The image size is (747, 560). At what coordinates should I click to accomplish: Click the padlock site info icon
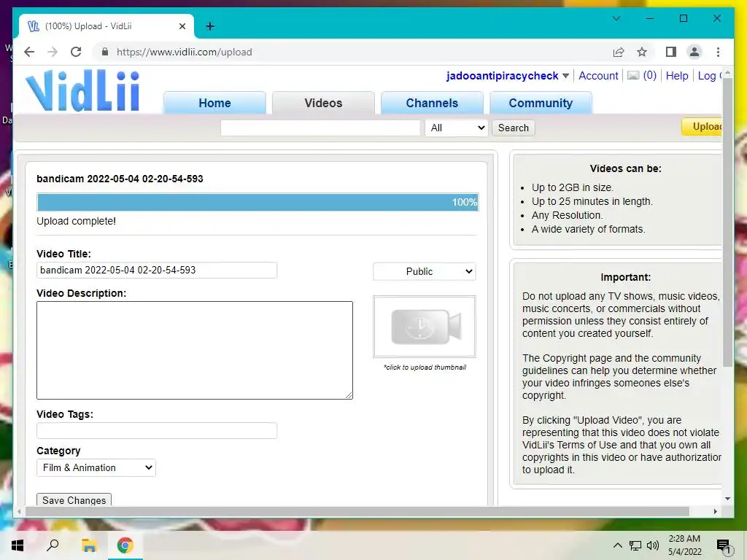click(x=105, y=52)
